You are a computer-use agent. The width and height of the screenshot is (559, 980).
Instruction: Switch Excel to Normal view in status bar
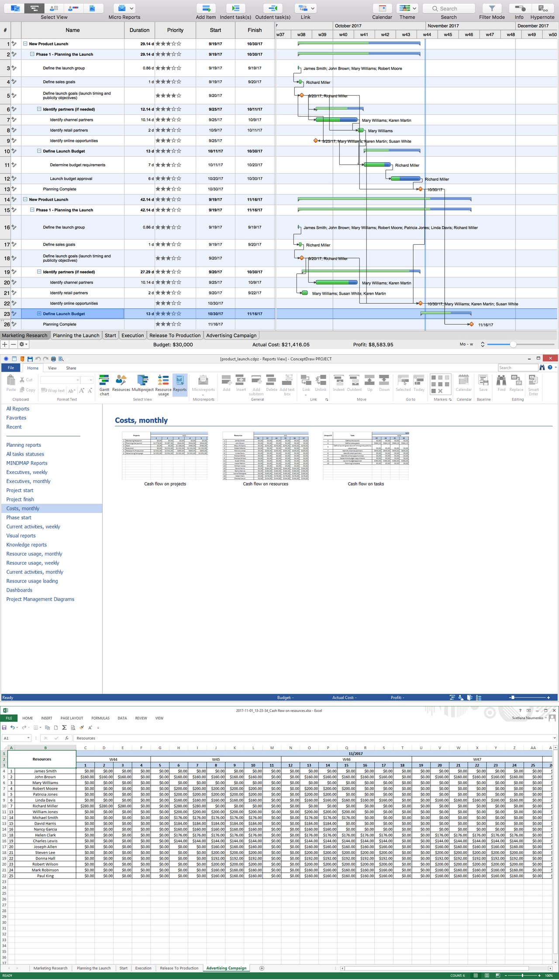[x=476, y=976]
